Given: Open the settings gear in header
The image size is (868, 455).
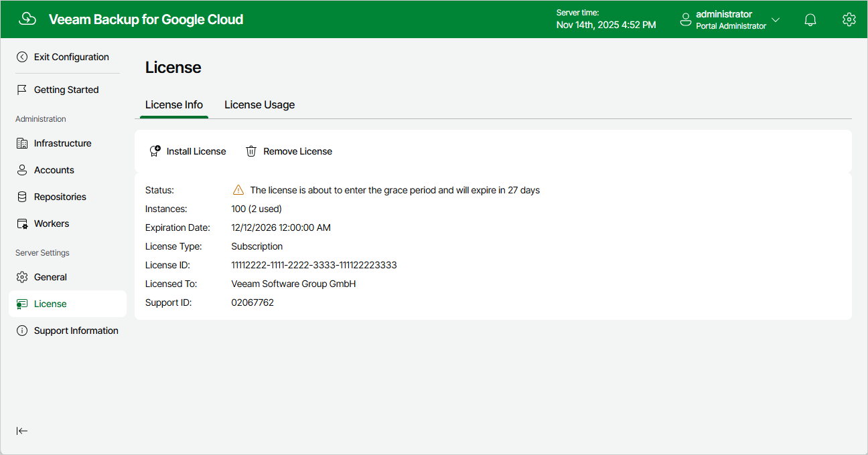Looking at the screenshot, I should pyautogui.click(x=849, y=19).
